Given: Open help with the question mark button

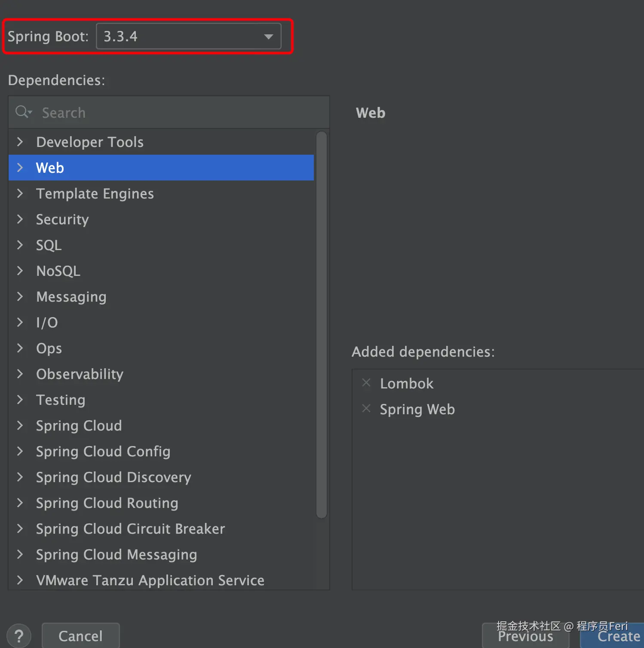Looking at the screenshot, I should [x=19, y=636].
